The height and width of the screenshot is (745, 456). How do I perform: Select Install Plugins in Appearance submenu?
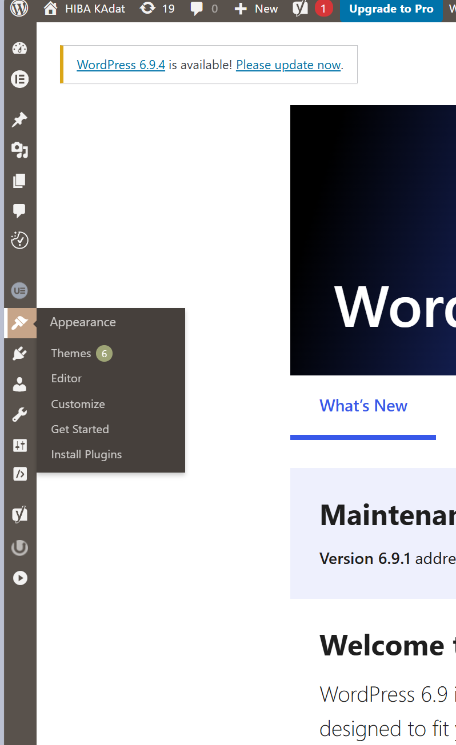(x=86, y=455)
